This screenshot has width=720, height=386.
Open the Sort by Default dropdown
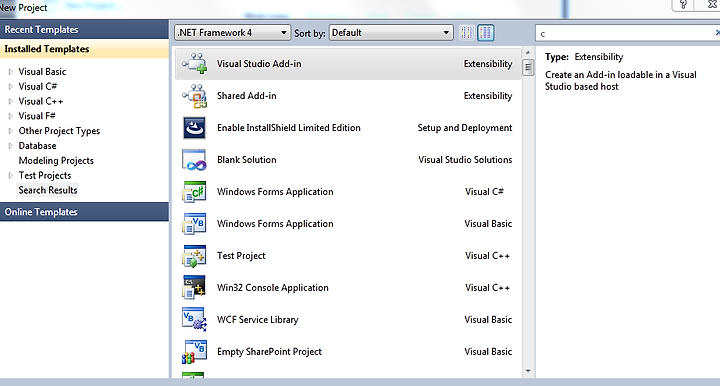[x=391, y=33]
